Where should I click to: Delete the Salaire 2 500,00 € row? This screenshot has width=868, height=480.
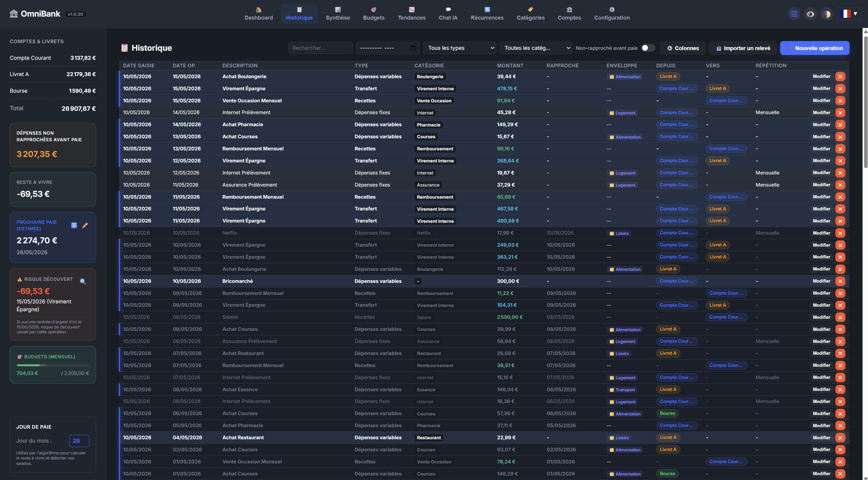(840, 317)
